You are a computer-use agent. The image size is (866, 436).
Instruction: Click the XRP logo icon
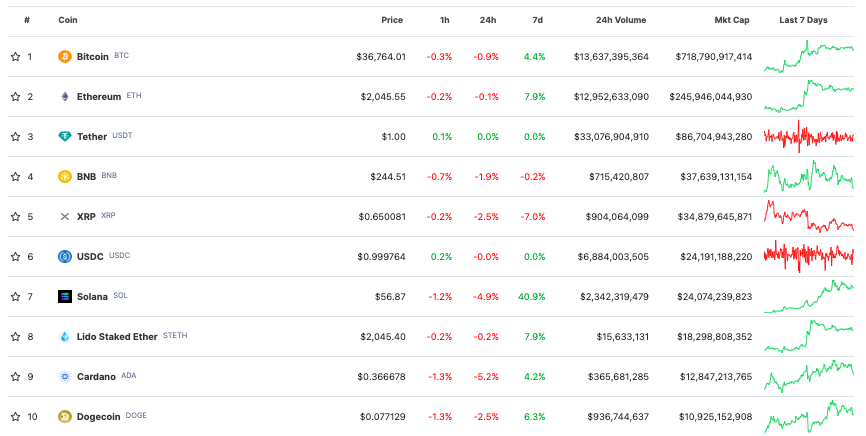[x=65, y=217]
